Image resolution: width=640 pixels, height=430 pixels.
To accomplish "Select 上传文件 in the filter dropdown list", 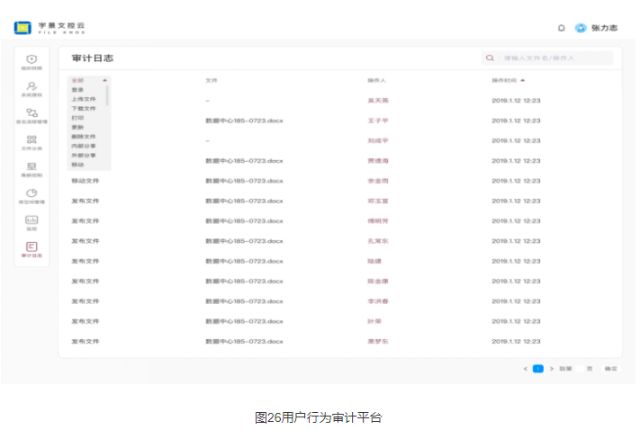I will [x=84, y=99].
